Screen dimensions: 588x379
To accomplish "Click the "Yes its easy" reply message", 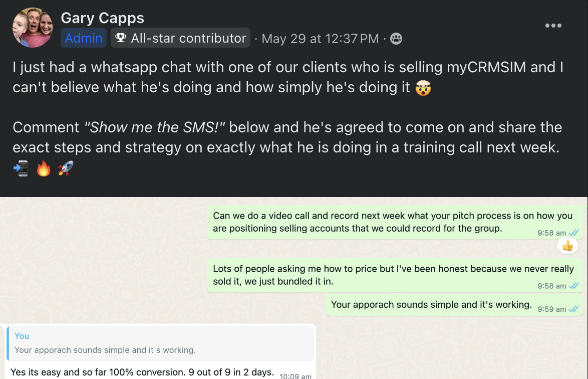I will click(142, 372).
